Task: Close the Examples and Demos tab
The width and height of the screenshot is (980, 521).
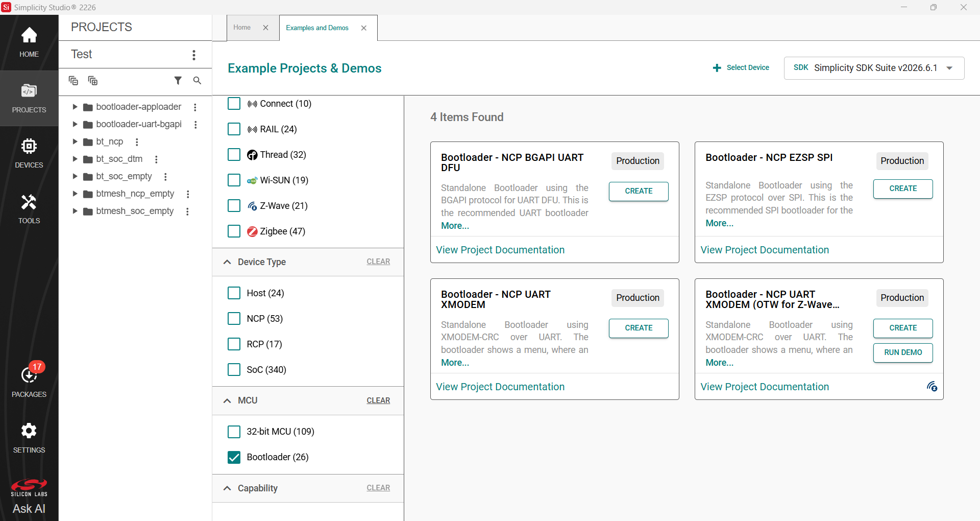Action: [364, 28]
